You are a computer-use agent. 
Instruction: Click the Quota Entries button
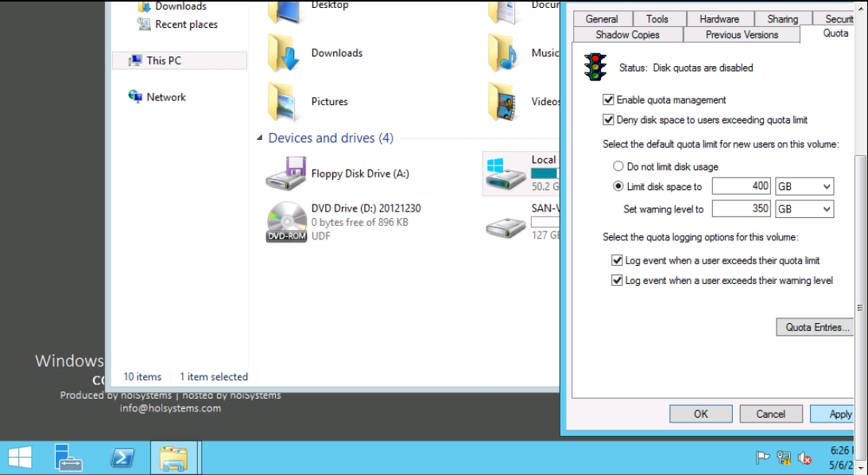coord(817,327)
